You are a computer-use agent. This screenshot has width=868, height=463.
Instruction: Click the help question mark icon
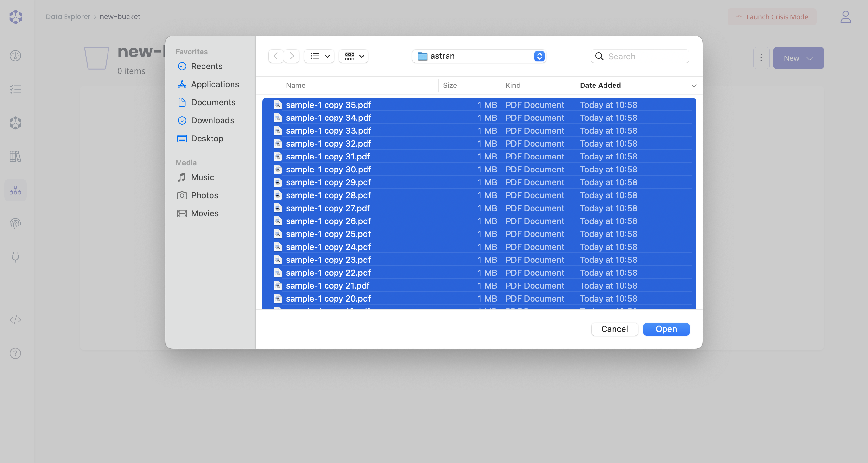[x=15, y=353]
